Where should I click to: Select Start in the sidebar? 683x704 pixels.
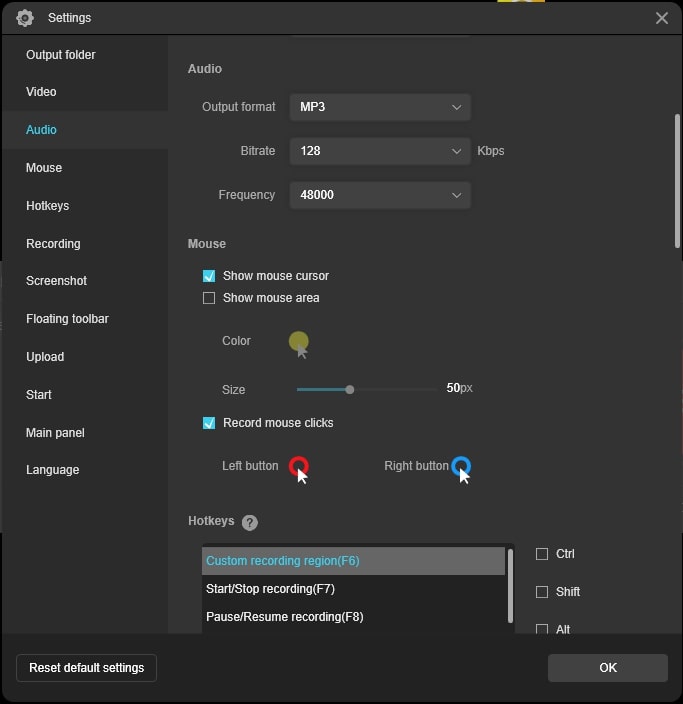(39, 395)
